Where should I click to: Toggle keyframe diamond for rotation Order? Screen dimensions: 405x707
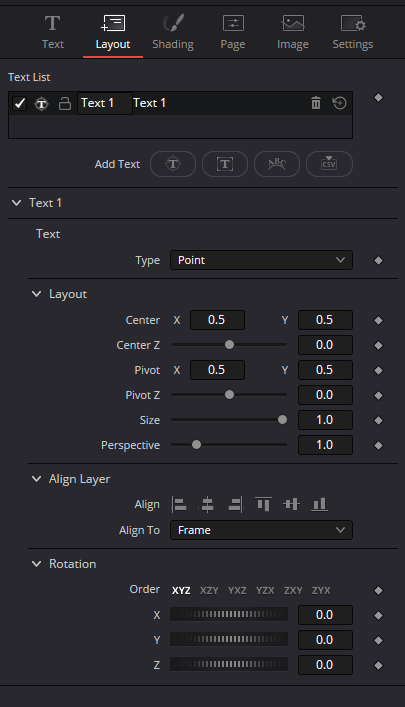(378, 590)
